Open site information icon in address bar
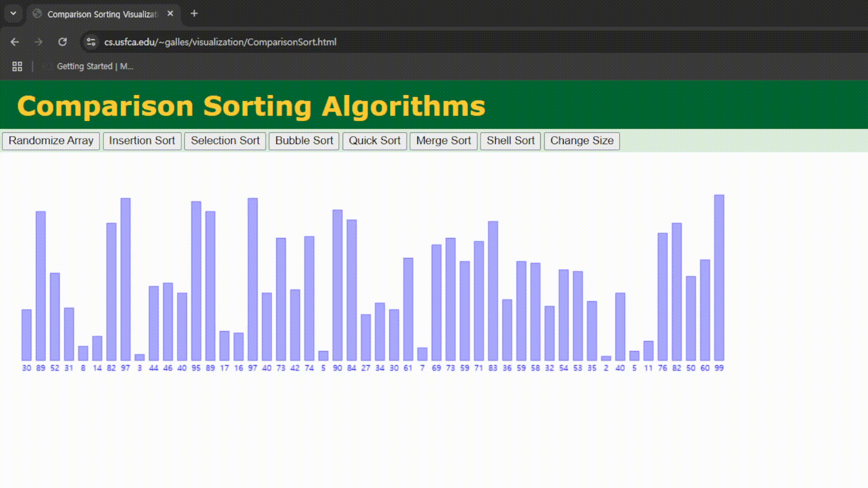 pos(91,42)
